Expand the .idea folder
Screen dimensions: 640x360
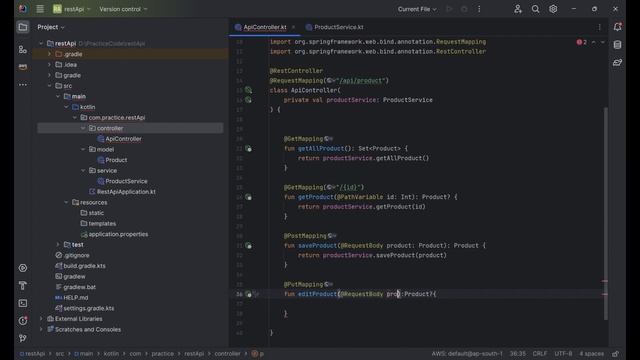pyautogui.click(x=49, y=64)
